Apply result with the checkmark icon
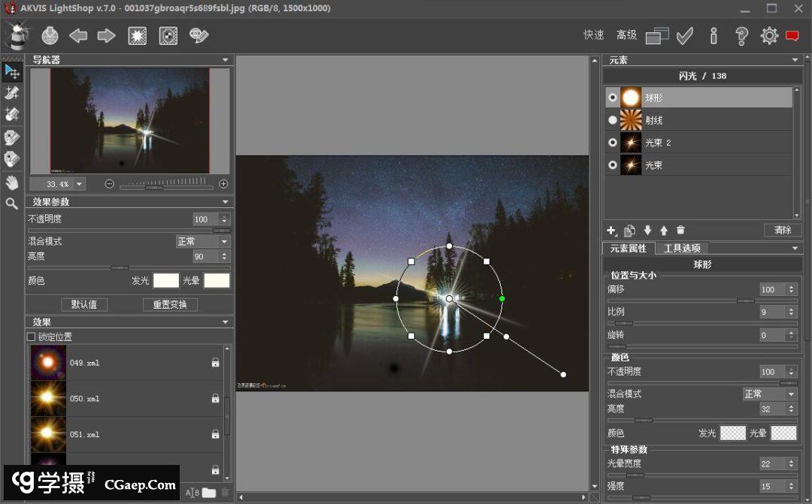 684,35
